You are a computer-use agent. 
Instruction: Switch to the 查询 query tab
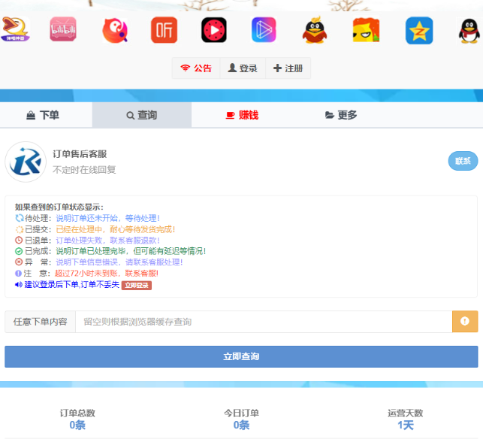coord(142,115)
